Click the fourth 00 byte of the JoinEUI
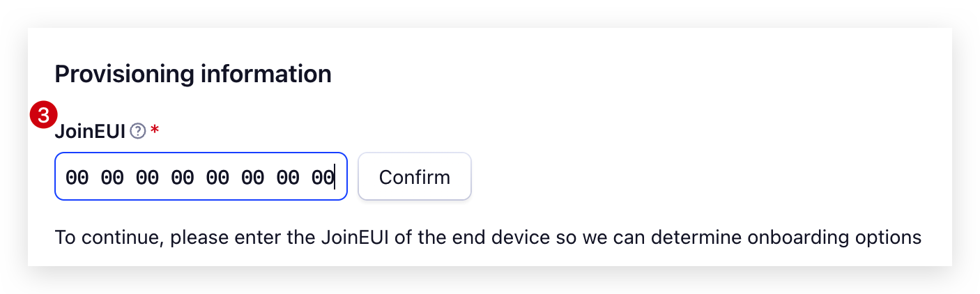The width and height of the screenshot is (980, 294). tap(183, 178)
